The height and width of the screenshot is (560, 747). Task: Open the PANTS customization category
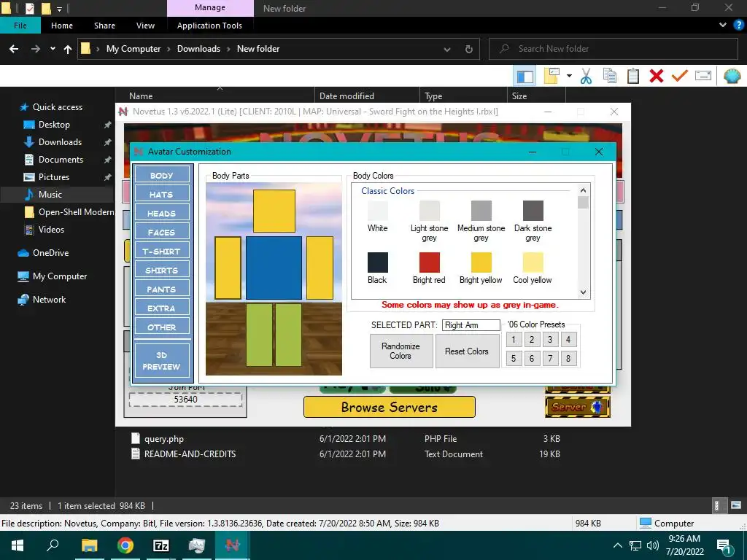162,289
